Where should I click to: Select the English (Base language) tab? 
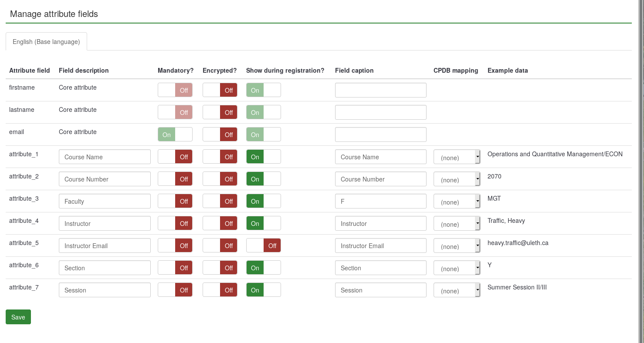tap(46, 42)
